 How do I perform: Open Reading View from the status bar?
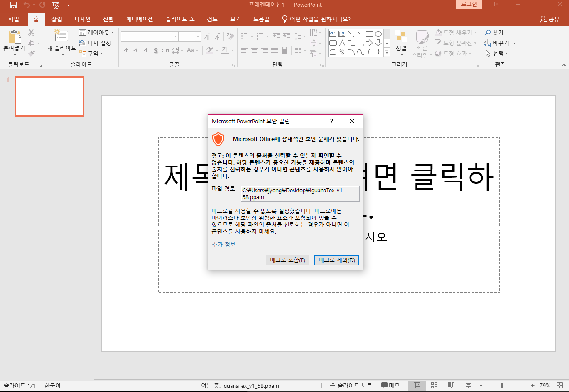point(451,386)
